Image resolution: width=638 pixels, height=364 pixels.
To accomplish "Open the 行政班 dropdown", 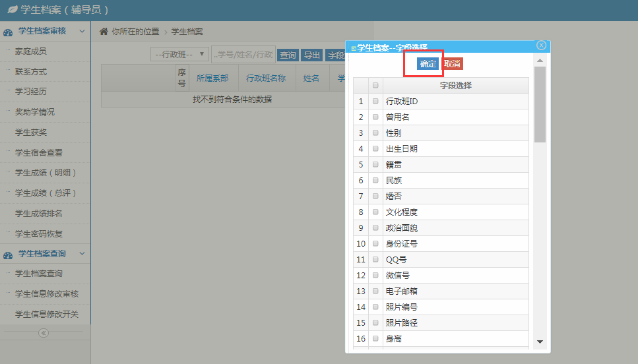I will pos(179,55).
